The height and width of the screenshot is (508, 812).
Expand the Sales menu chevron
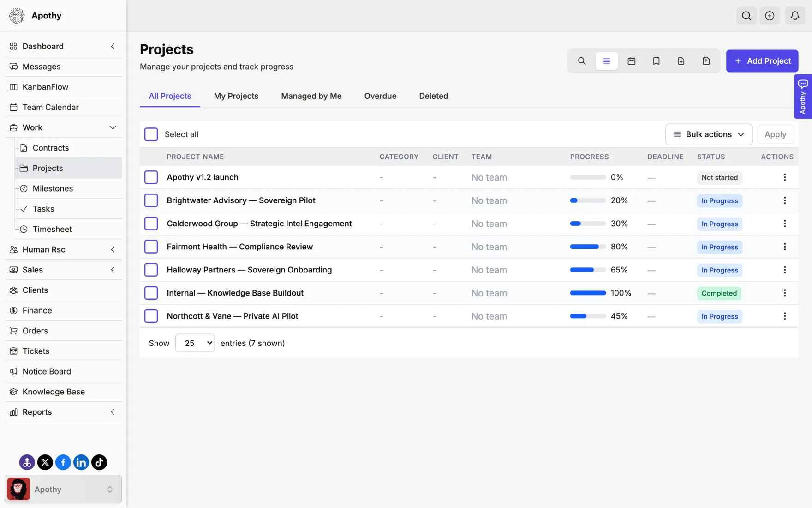pyautogui.click(x=113, y=270)
